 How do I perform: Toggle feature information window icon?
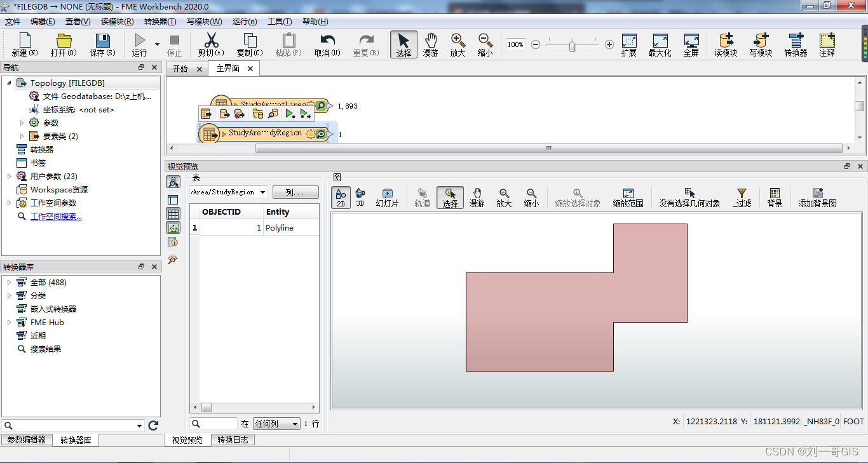173,242
